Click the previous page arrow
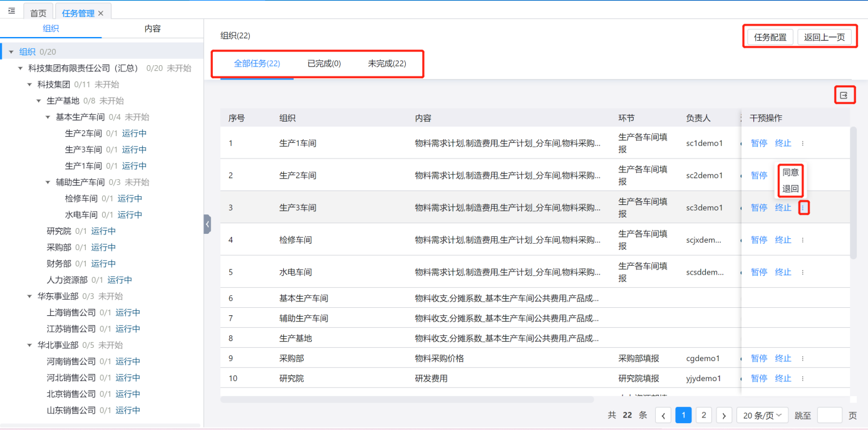This screenshot has height=430, width=868. pos(663,415)
